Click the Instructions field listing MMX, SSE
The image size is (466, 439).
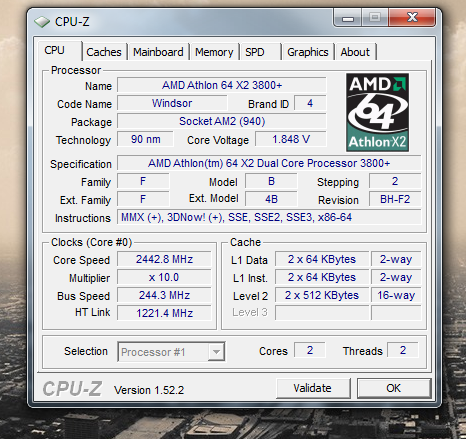(269, 217)
